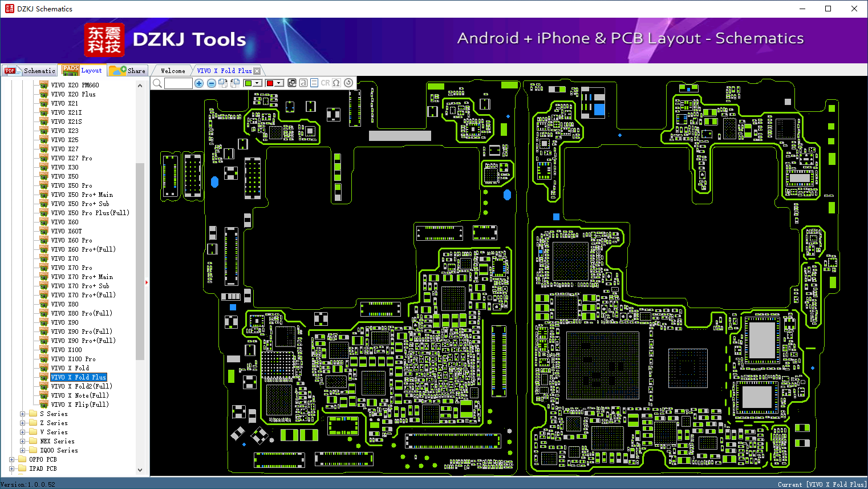The image size is (868, 489).
Task: Switch to the Welcome document tab
Action: click(173, 71)
